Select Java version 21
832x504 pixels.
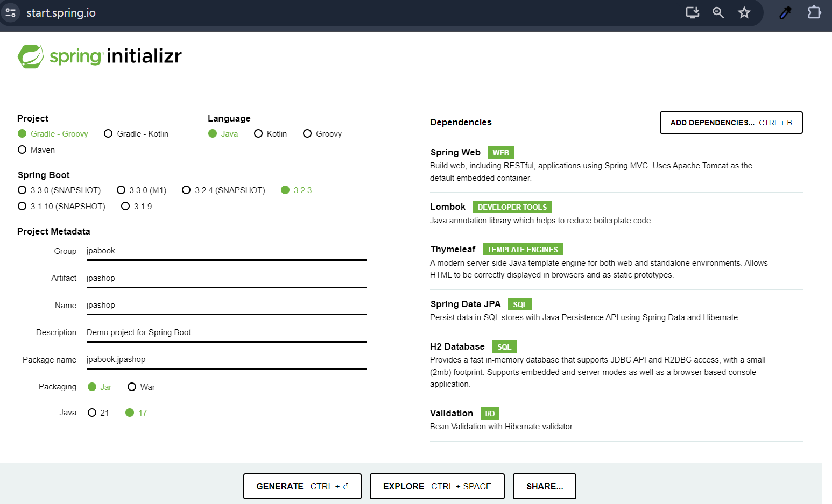(98, 413)
